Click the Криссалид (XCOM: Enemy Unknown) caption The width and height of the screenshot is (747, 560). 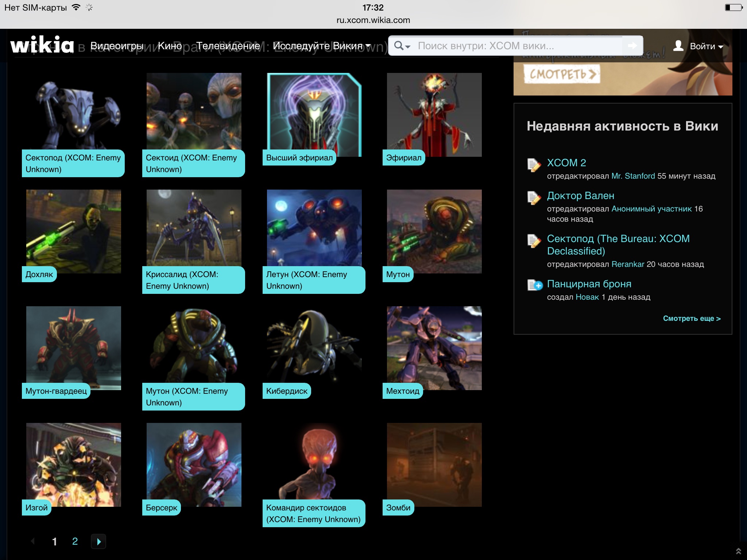193,280
